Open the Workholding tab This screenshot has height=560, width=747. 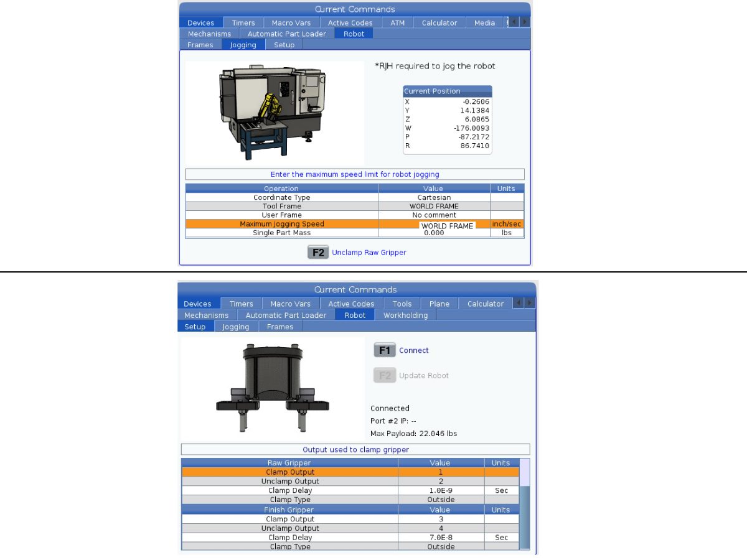405,315
